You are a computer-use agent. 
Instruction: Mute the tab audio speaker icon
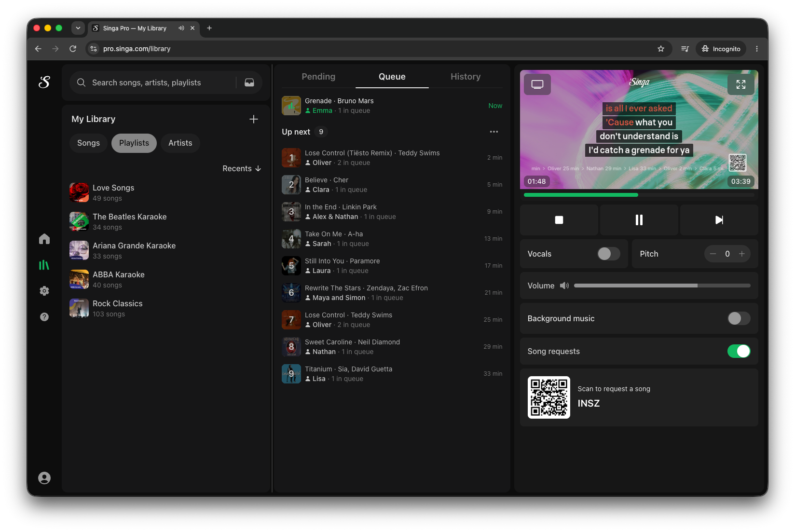181,28
